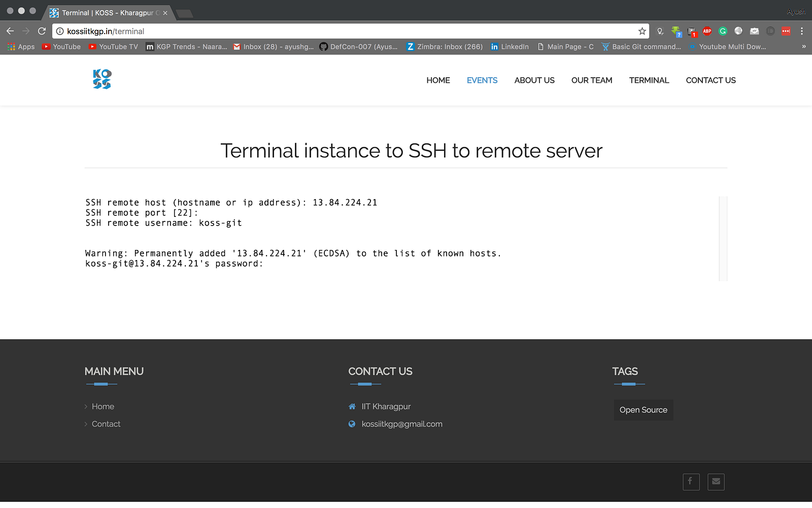The height and width of the screenshot is (508, 812).
Task: Open the YouTube bookmark
Action: 61,47
